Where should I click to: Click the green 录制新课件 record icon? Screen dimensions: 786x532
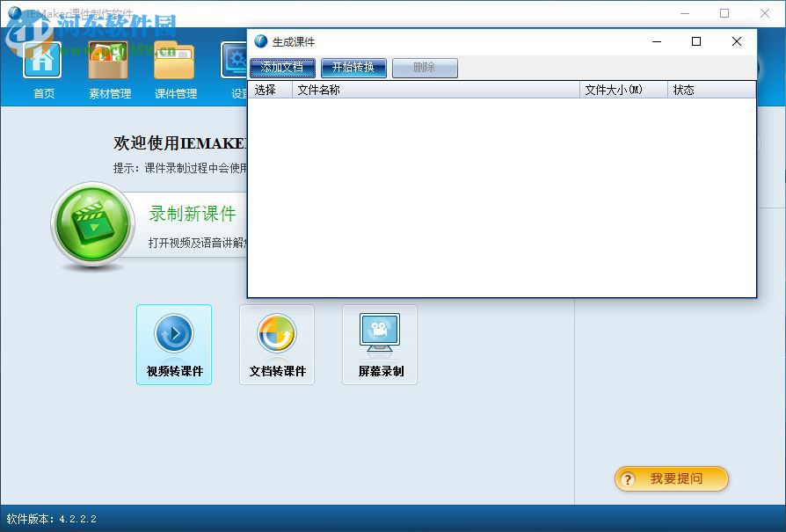(93, 226)
